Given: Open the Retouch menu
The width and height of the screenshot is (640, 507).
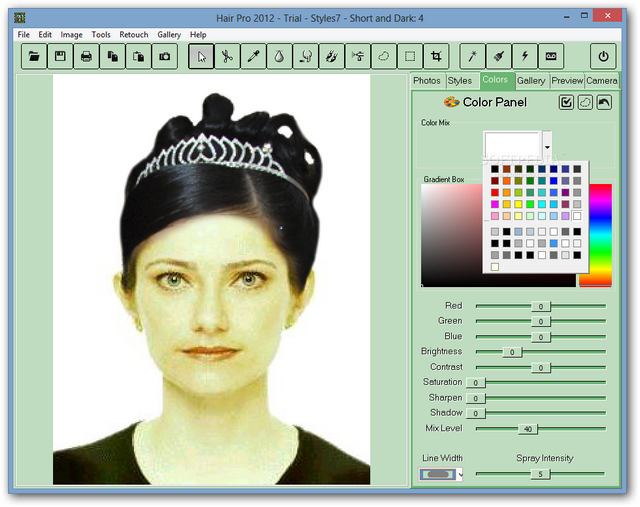Looking at the screenshot, I should (134, 35).
